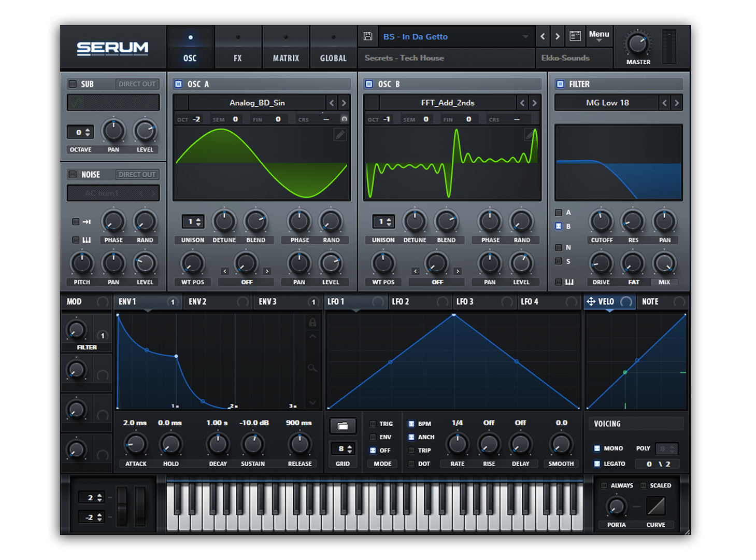Click the filter DRIVE knob
Viewport: 756px width, 560px height.
(601, 263)
